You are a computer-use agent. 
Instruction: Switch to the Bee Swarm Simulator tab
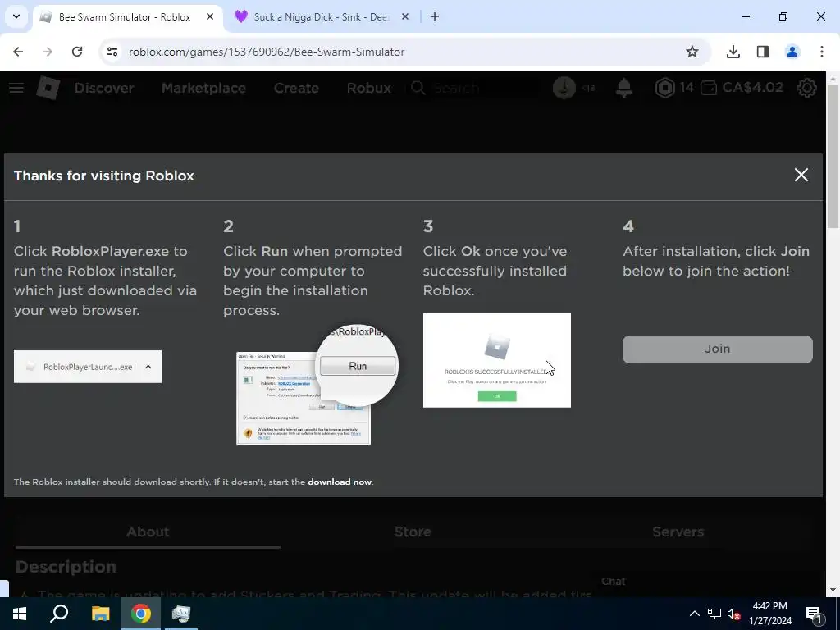point(127,17)
